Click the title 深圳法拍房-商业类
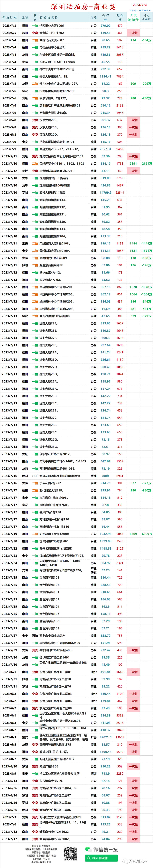The image size is (153, 868). (83, 7)
